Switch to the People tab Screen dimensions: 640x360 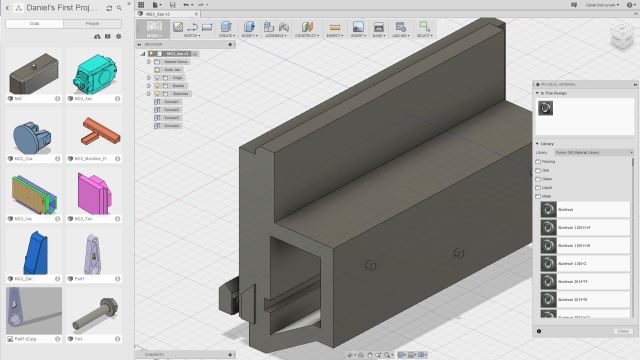pos(93,24)
